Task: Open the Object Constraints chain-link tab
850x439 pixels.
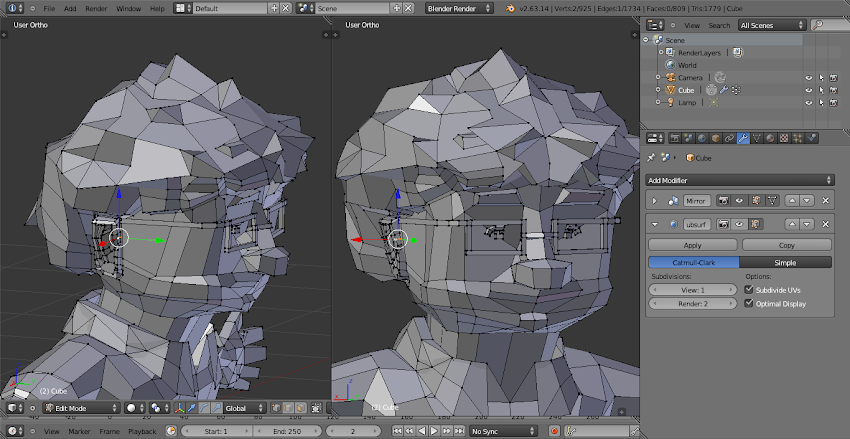Action: (x=729, y=138)
